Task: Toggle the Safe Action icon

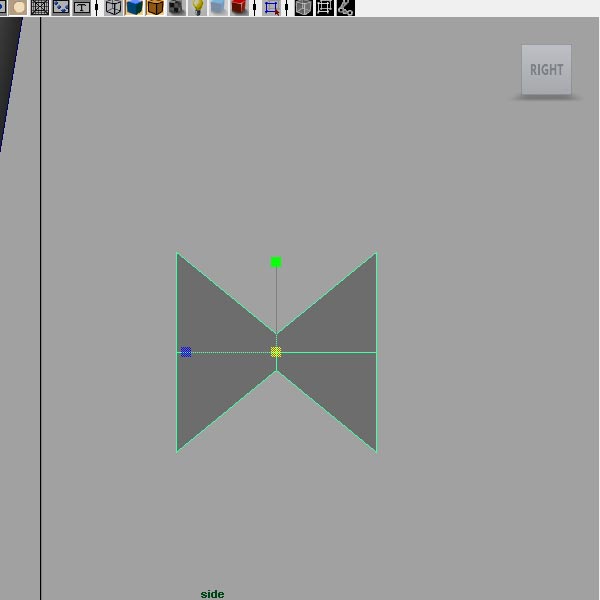Action: coord(61,7)
